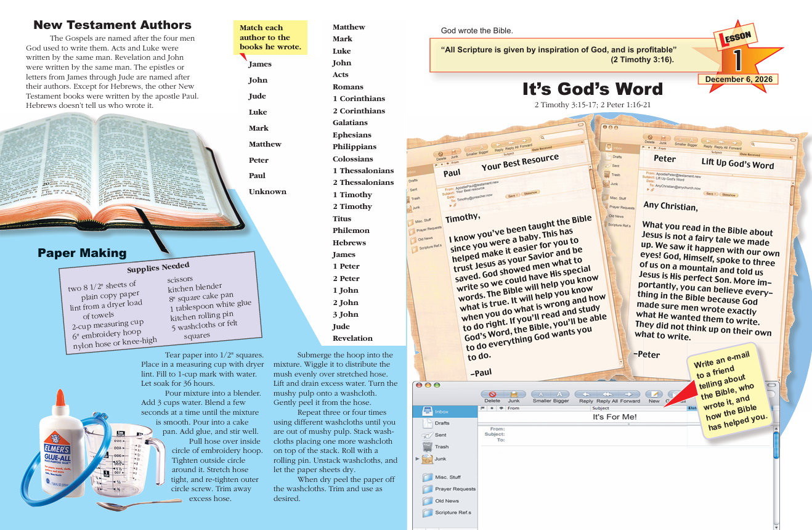Click "Hebrews" in the books list
Viewport: 812px width, 530px height.
click(349, 243)
